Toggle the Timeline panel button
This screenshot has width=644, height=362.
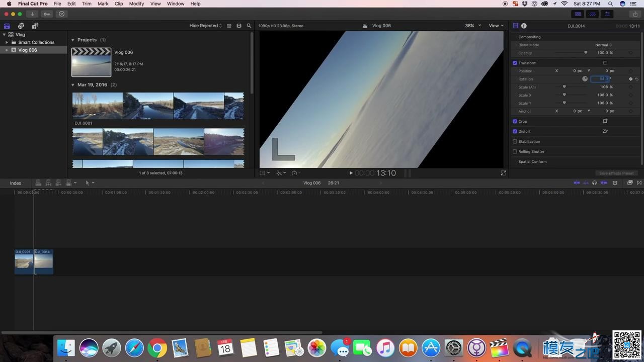[x=592, y=14]
